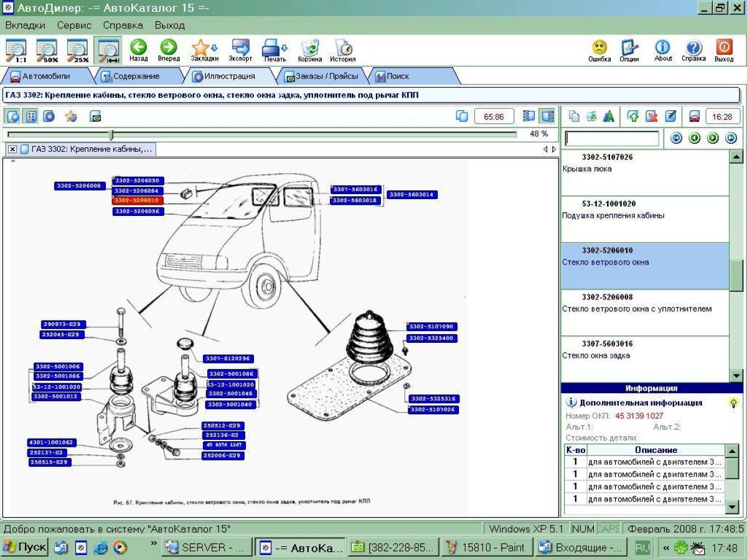Open Корзина shopping basket
The width and height of the screenshot is (747, 560).
311,50
